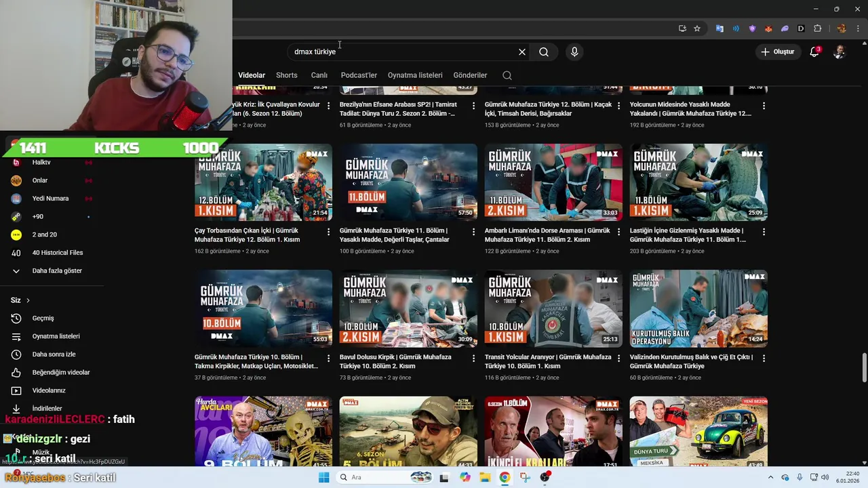Open the 12.Bölüm 1.Kısım thumbnail

point(263,182)
